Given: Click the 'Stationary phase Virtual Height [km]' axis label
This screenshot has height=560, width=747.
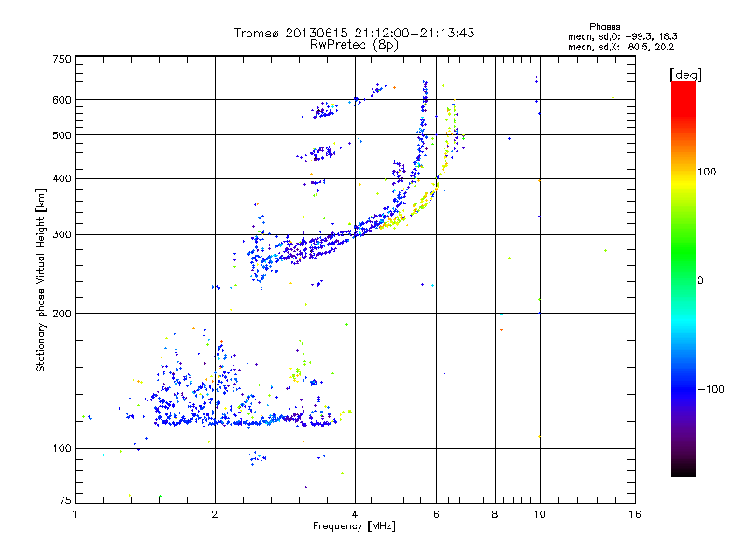Looking at the screenshot, I should [x=41, y=281].
